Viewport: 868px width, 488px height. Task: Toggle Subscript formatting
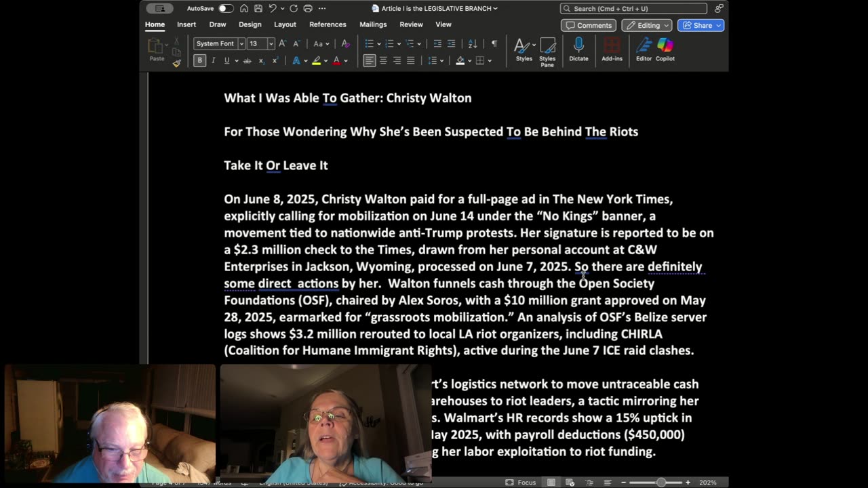tap(261, 60)
